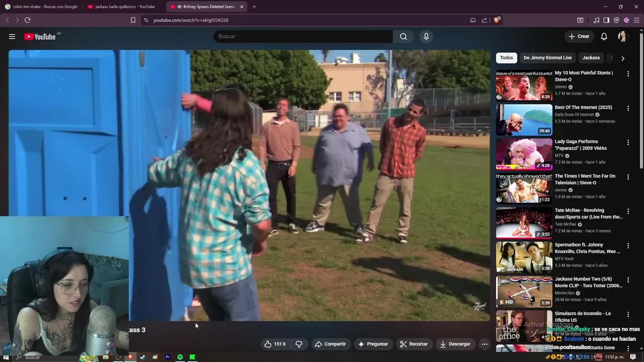This screenshot has width=644, height=362.
Task: Open Tate McRae Revolving door thumbnail
Action: tap(524, 223)
